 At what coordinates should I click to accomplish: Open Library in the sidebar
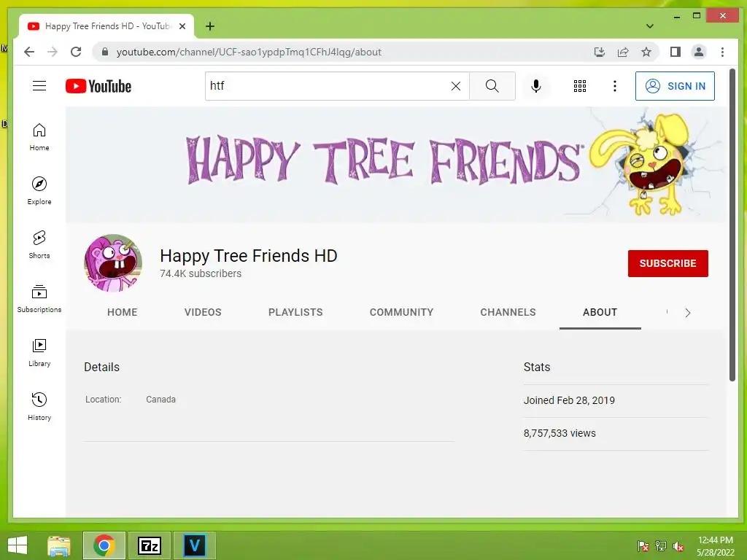point(39,352)
